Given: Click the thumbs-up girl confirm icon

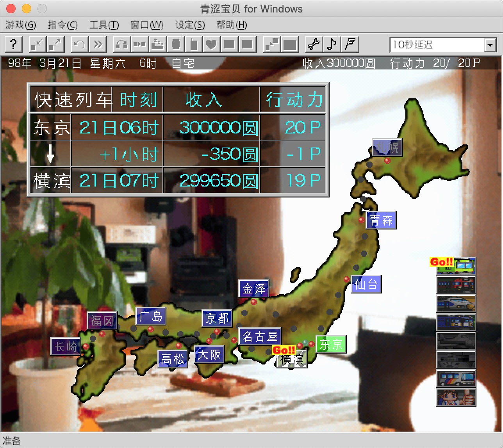Looking at the screenshot, I should pyautogui.click(x=456, y=397).
